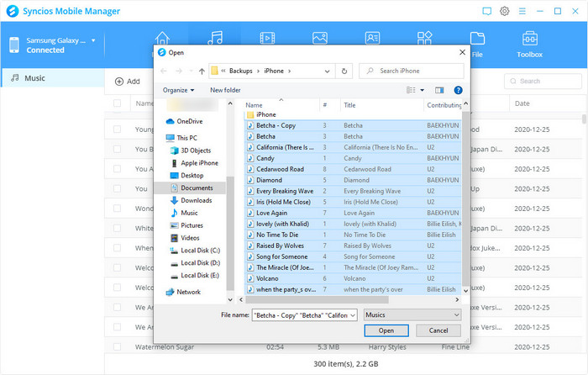Click the Cancel button
Screen dimensions: 588x375
click(438, 330)
